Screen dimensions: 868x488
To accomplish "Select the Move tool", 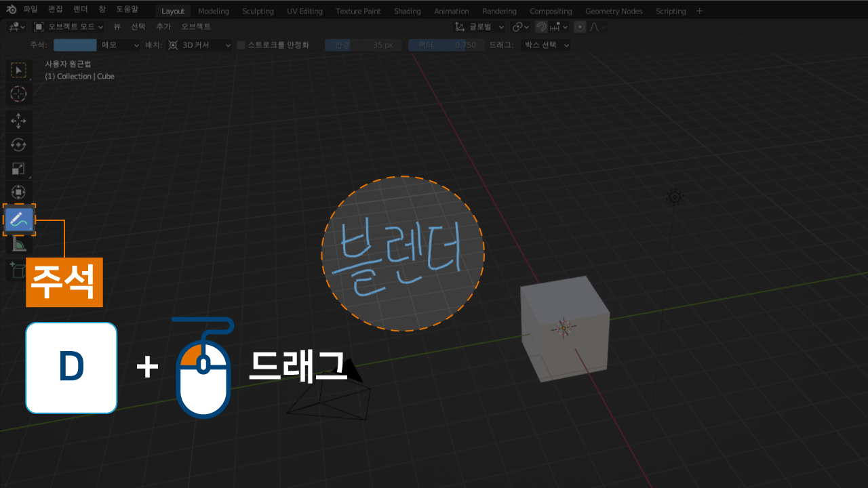I will (x=19, y=121).
